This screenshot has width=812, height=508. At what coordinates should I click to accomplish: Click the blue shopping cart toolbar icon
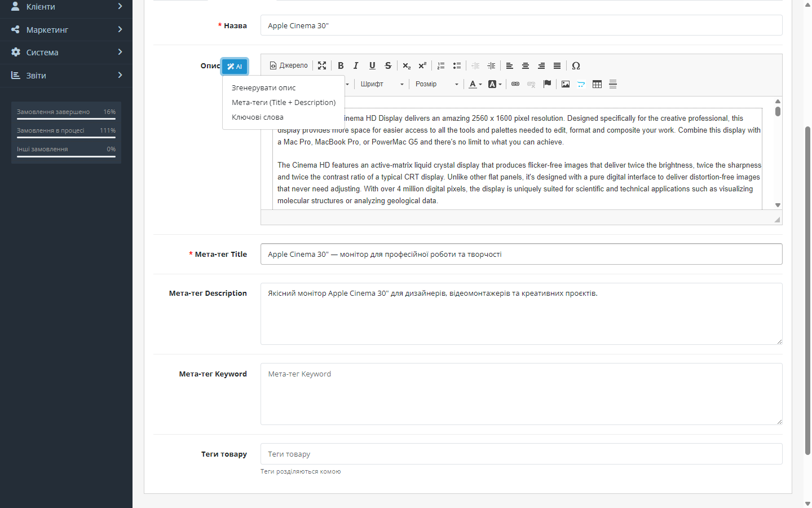[581, 84]
